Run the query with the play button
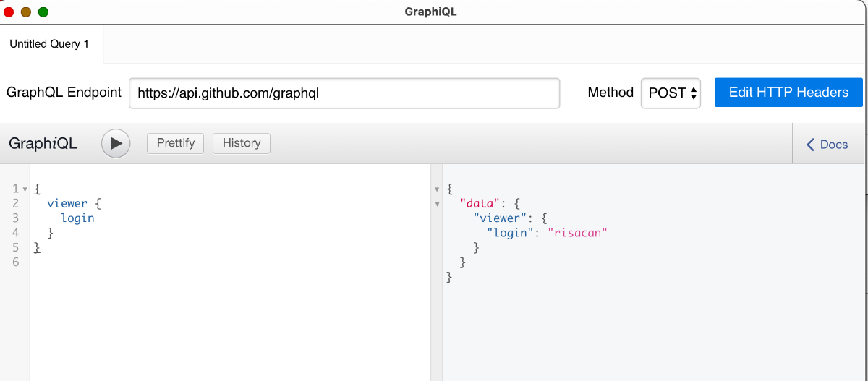The image size is (868, 381). tap(116, 143)
